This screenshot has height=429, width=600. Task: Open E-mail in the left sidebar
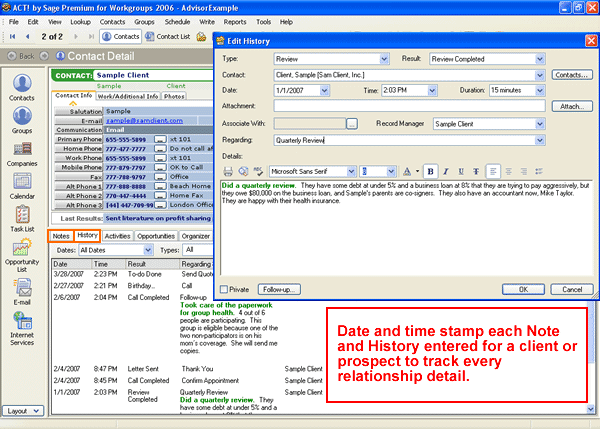tap(22, 292)
